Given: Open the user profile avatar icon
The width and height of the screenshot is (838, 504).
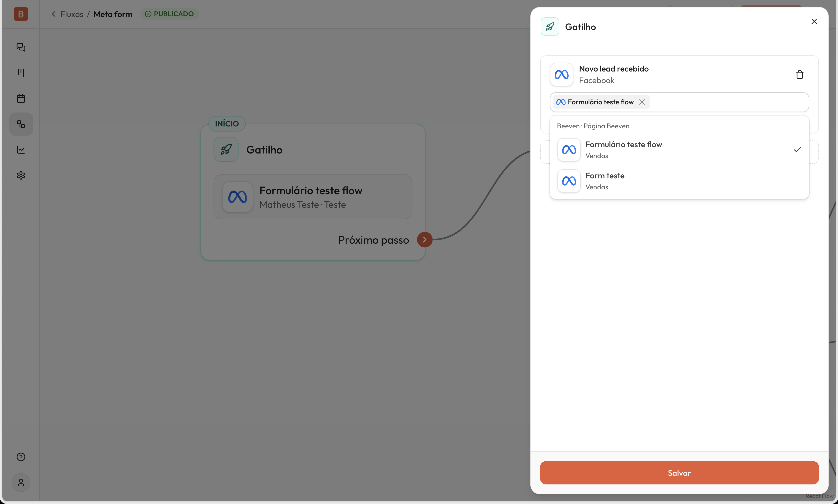Looking at the screenshot, I should click(x=21, y=483).
